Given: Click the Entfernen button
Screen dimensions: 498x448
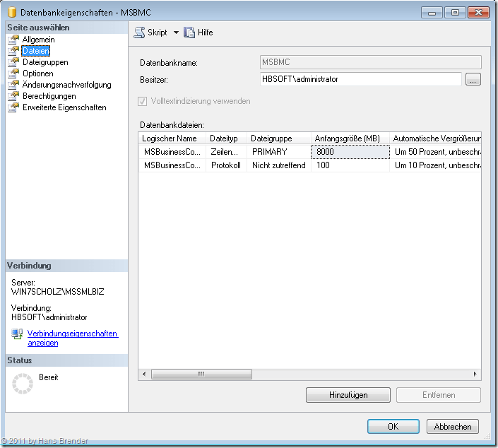Looking at the screenshot, I should [x=439, y=395].
